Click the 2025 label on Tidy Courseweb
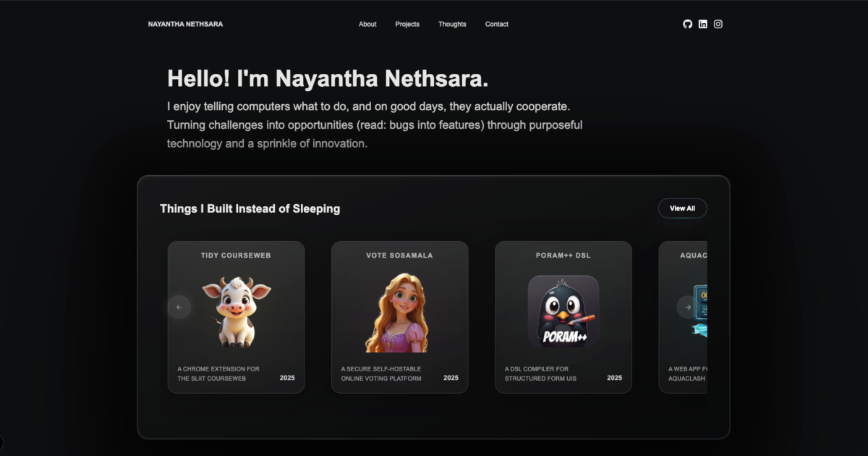Image resolution: width=868 pixels, height=456 pixels. [286, 377]
